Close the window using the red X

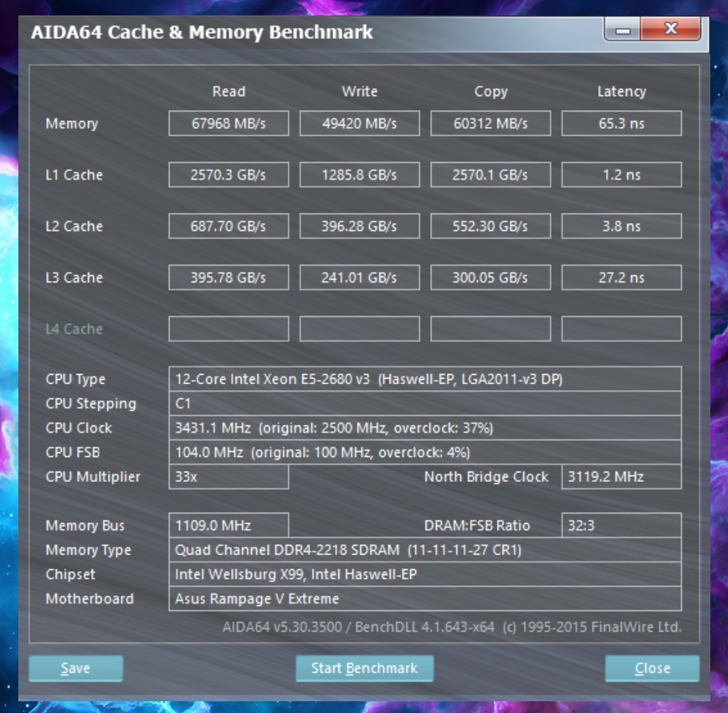[671, 29]
